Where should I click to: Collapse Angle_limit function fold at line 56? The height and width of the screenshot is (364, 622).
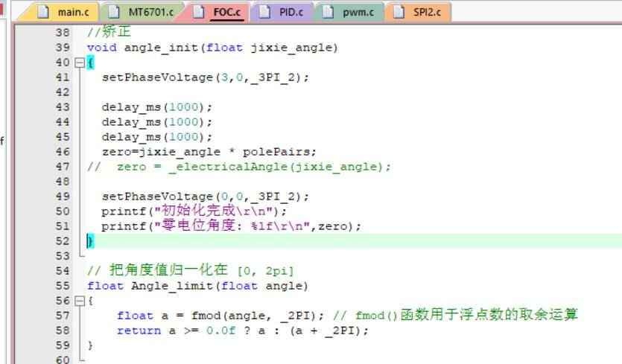(x=80, y=301)
